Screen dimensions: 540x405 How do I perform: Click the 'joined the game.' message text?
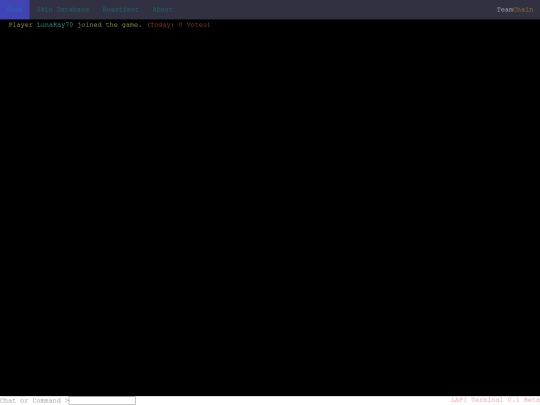click(x=110, y=25)
